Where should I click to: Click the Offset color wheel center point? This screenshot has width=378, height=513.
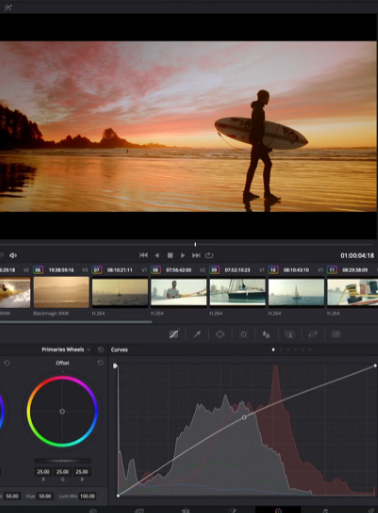pos(62,411)
